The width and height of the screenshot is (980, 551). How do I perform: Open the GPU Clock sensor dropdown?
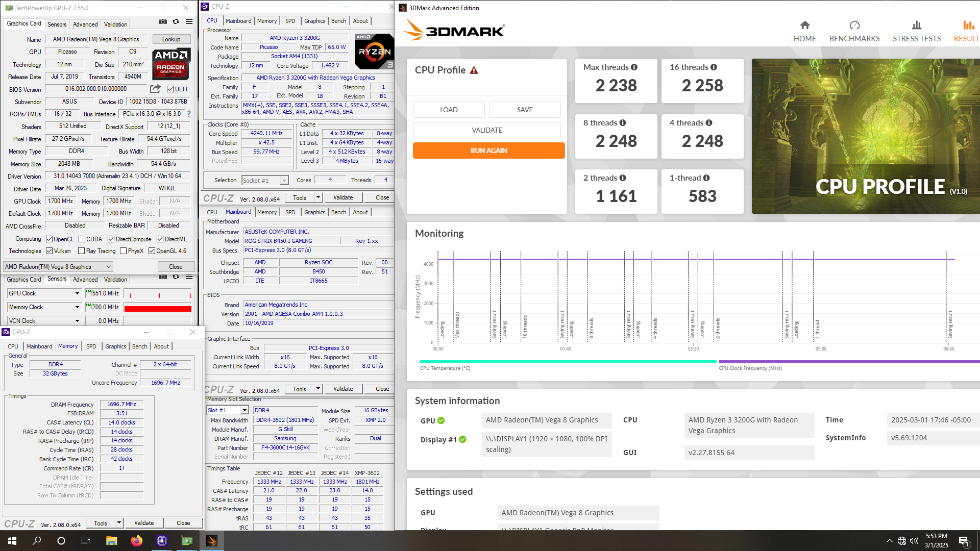[x=45, y=293]
